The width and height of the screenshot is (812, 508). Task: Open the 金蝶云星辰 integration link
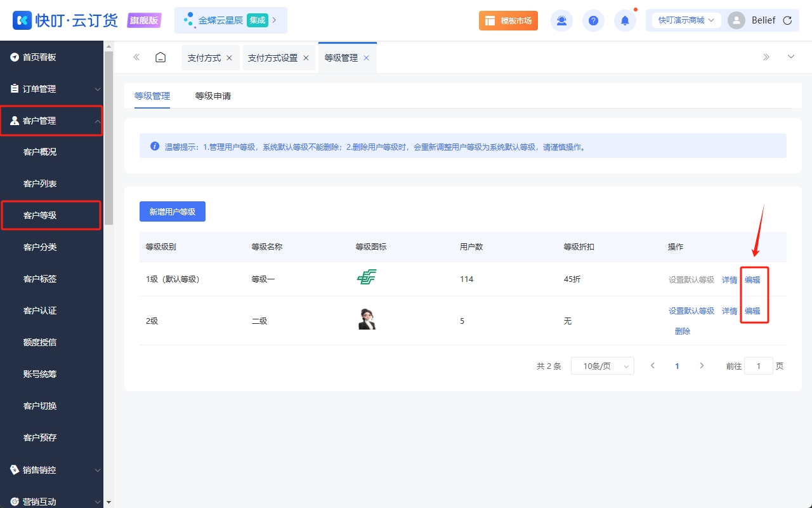231,20
